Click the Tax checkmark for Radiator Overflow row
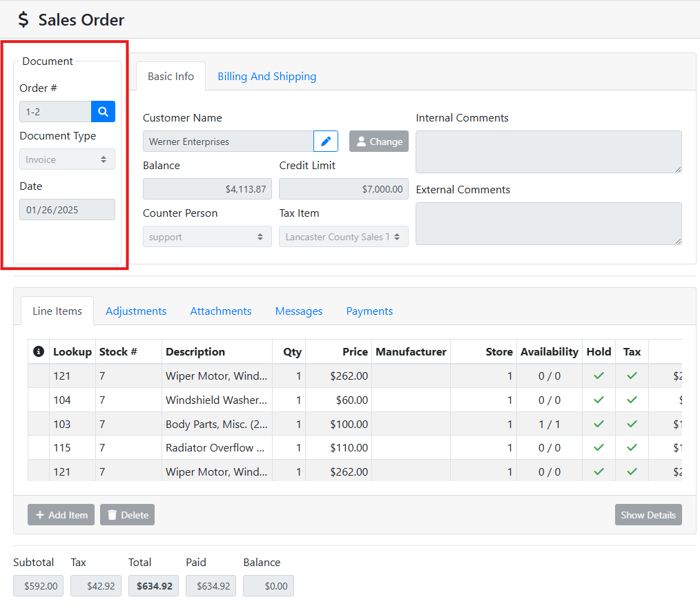700x613 pixels. tap(632, 448)
